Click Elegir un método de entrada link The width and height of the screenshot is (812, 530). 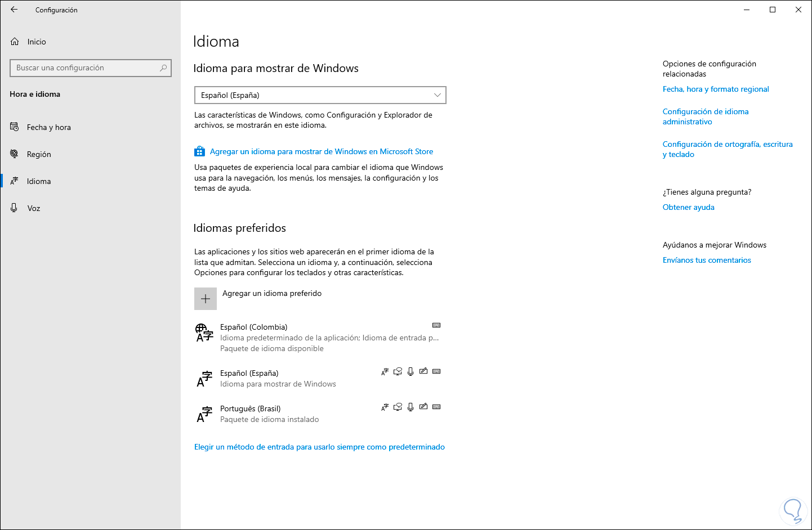coord(319,447)
